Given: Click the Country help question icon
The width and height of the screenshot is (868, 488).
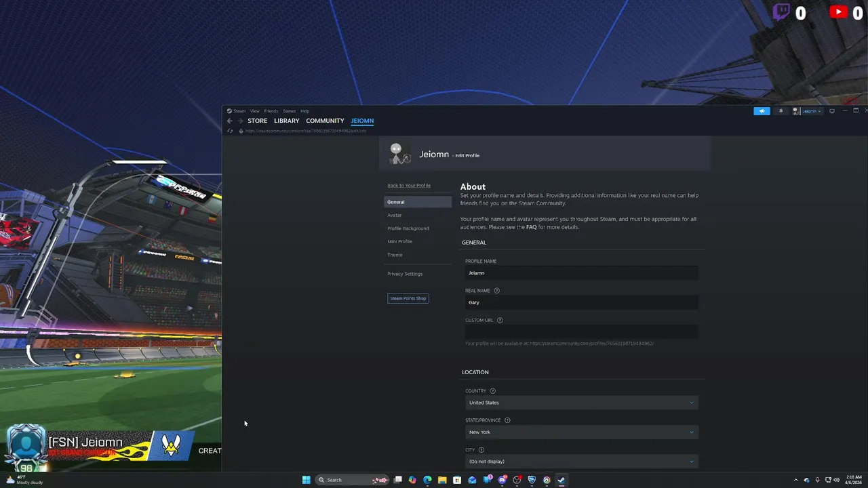Looking at the screenshot, I should tap(492, 391).
